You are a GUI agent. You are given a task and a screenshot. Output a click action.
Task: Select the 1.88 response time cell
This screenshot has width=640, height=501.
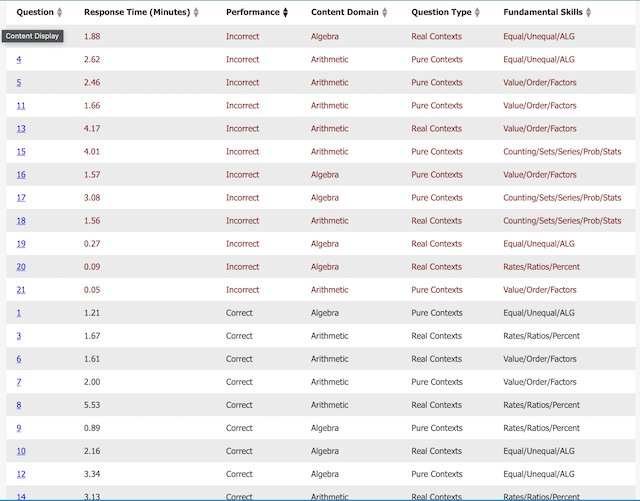click(92, 36)
